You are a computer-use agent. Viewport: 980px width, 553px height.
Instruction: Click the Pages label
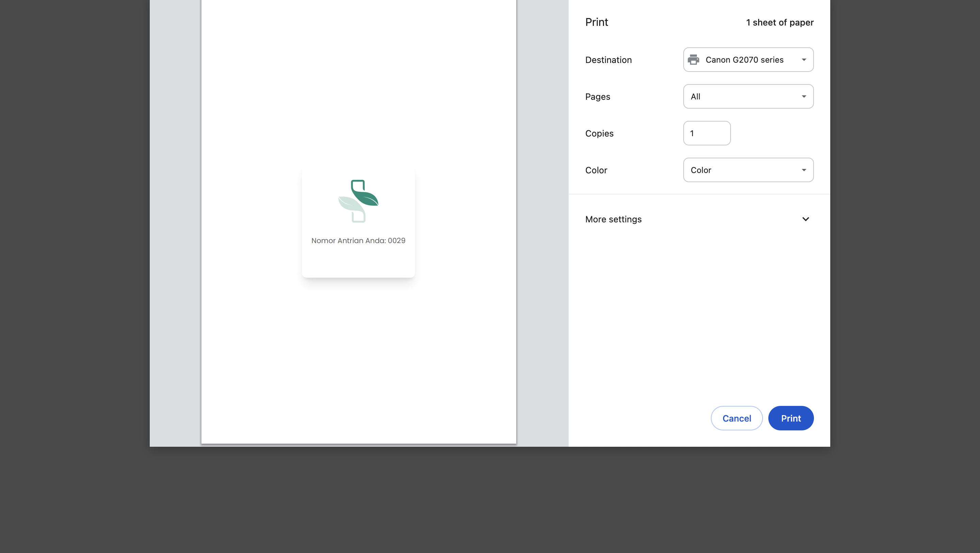tap(597, 97)
